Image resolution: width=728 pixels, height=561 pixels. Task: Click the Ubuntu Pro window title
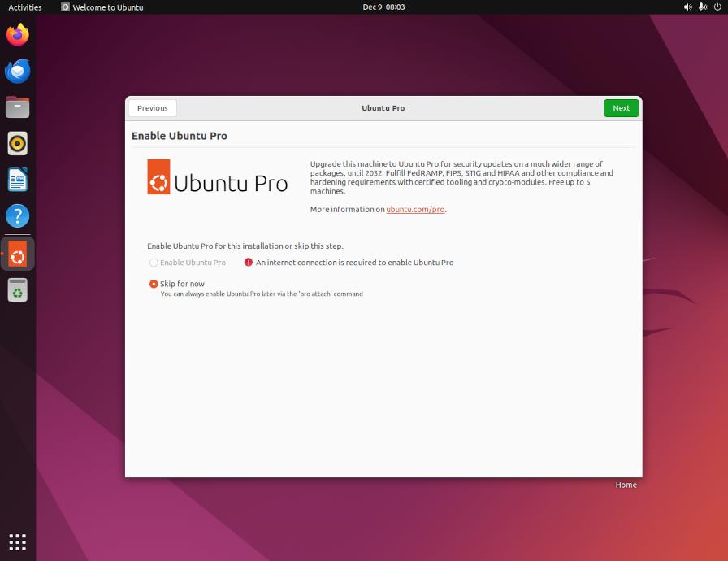click(x=383, y=108)
